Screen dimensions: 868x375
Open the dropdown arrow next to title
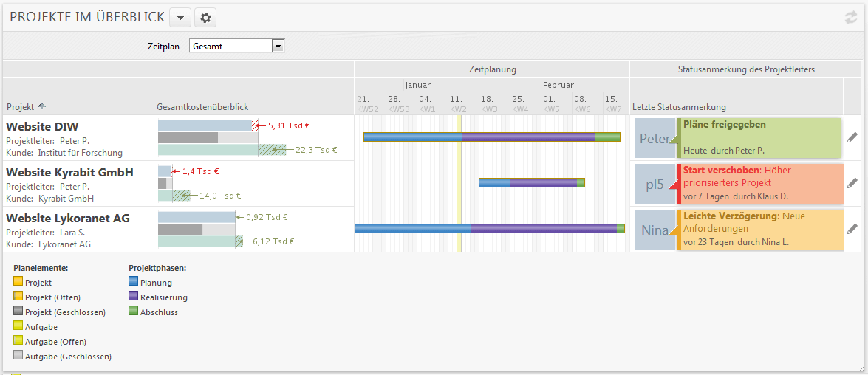180,18
